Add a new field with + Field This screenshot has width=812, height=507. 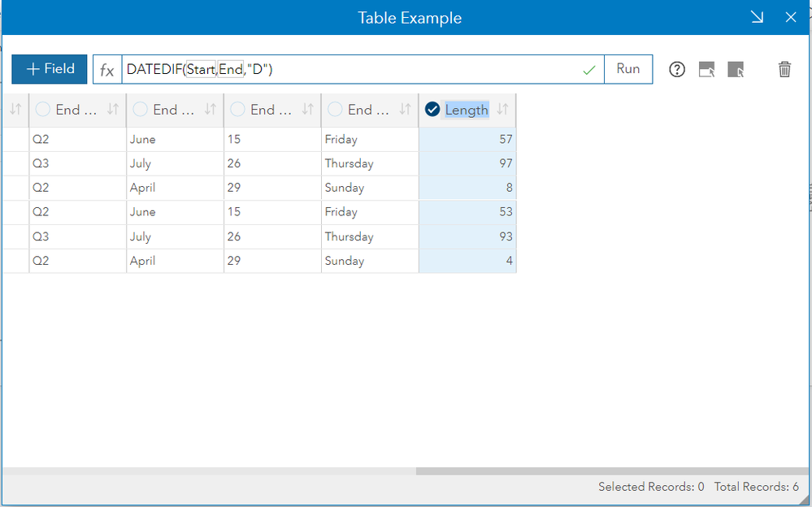pos(50,69)
